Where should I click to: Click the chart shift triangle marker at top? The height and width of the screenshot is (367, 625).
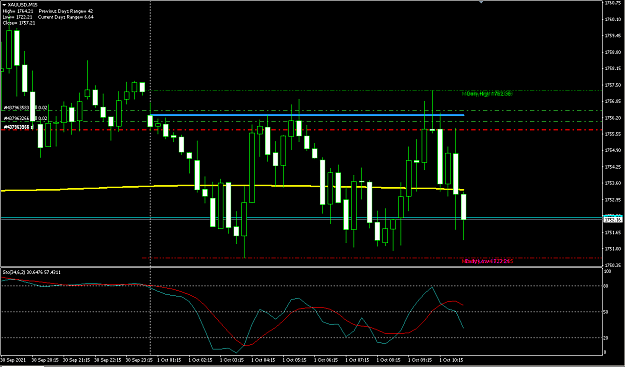[481, 2]
